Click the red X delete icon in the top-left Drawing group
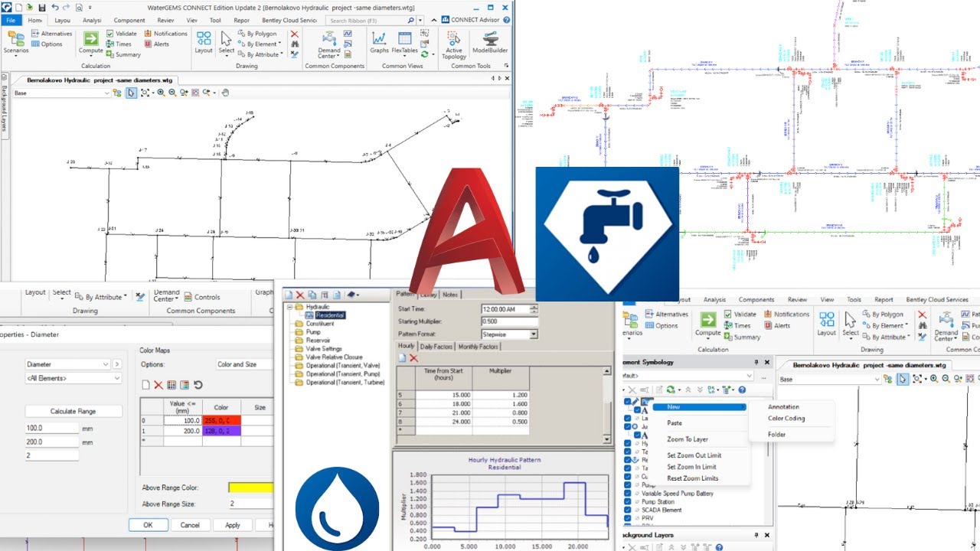 [x=294, y=34]
